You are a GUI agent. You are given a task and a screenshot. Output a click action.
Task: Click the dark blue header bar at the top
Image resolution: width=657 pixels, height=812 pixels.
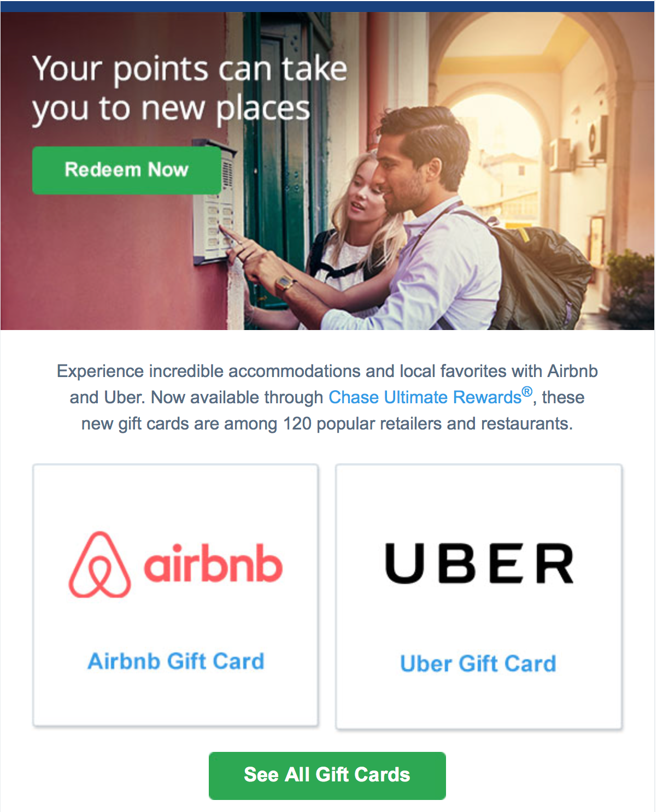[328, 6]
